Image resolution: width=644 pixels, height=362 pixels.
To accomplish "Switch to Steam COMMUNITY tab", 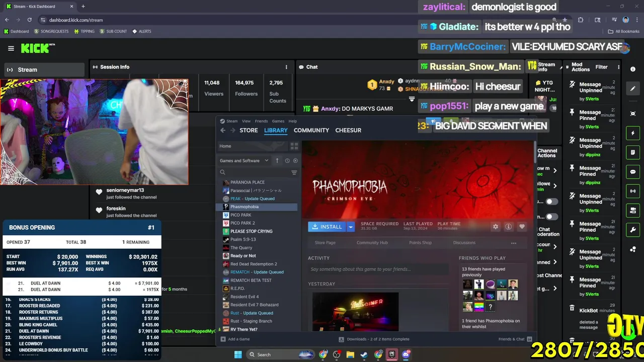I will [311, 130].
